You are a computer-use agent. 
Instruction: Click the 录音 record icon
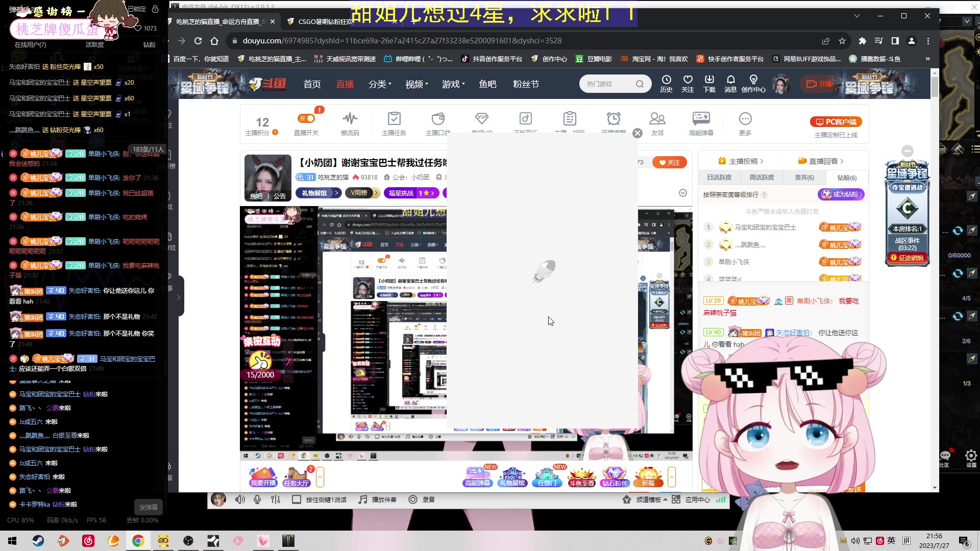click(421, 499)
